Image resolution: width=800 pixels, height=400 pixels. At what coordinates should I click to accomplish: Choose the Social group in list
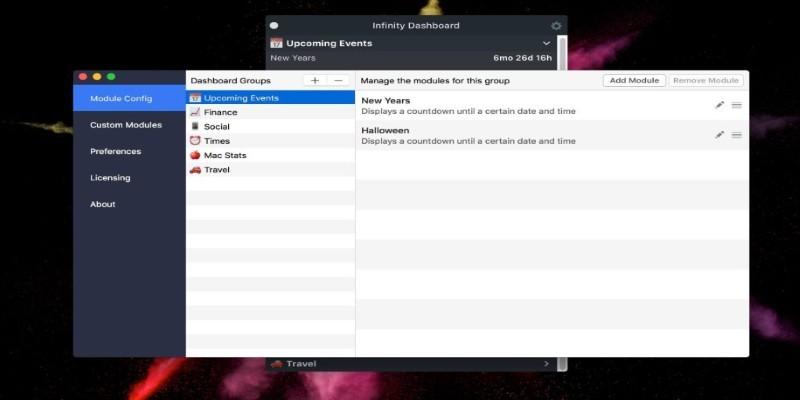pyautogui.click(x=216, y=127)
